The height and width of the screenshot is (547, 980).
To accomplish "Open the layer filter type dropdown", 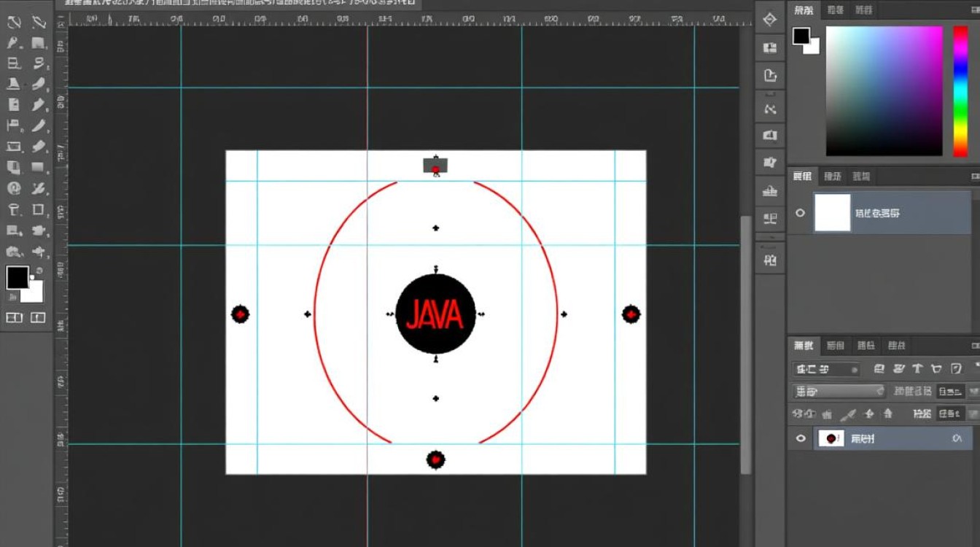I will pyautogui.click(x=826, y=369).
